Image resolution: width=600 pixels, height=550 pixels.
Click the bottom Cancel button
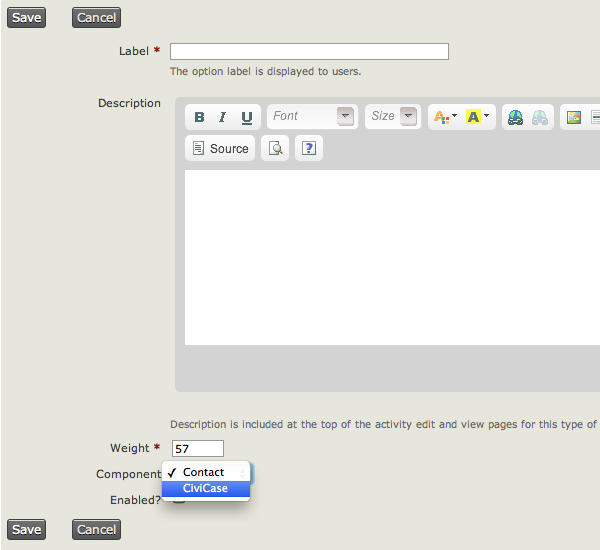(96, 530)
